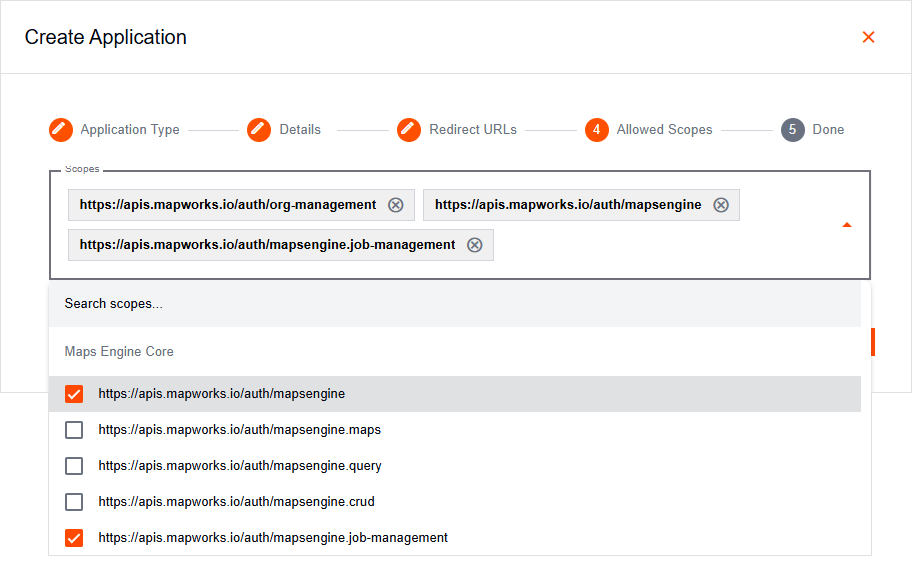Select the mapsengine.query option text
912x562 pixels.
click(240, 466)
